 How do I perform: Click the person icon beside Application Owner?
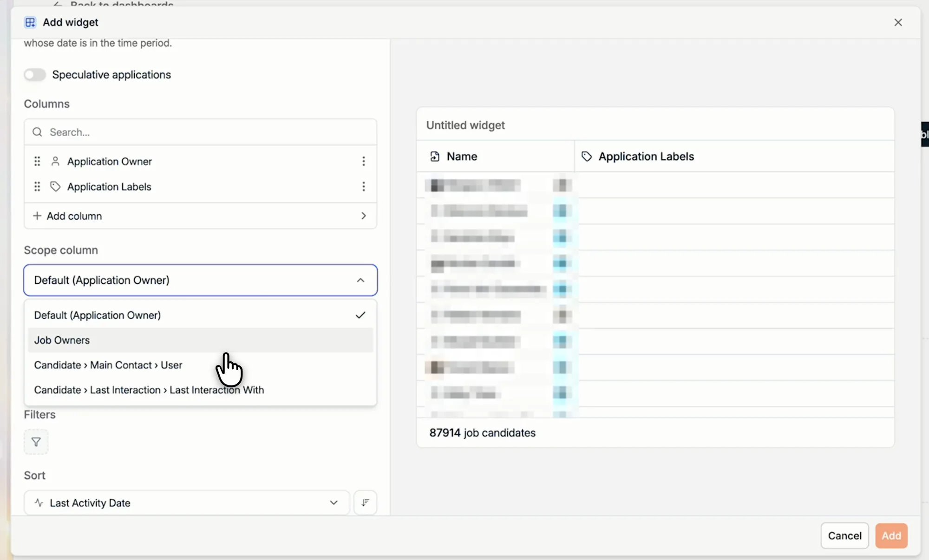[55, 161]
